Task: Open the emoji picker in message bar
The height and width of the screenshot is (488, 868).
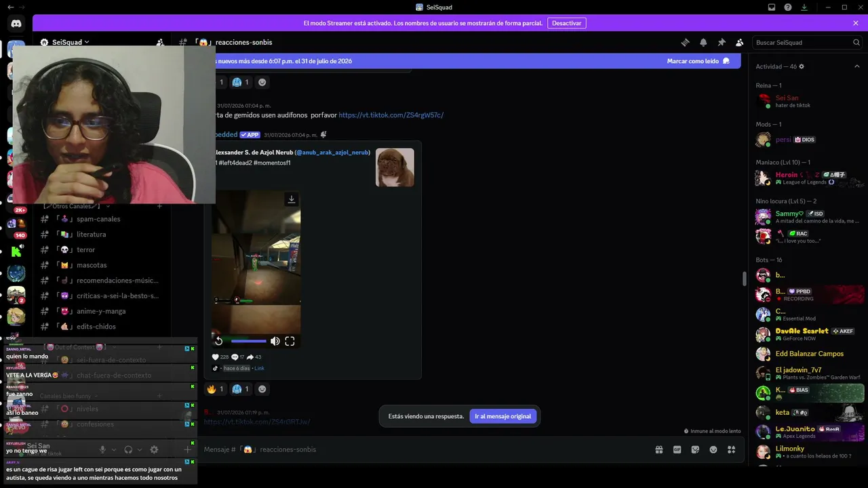Action: tap(713, 449)
